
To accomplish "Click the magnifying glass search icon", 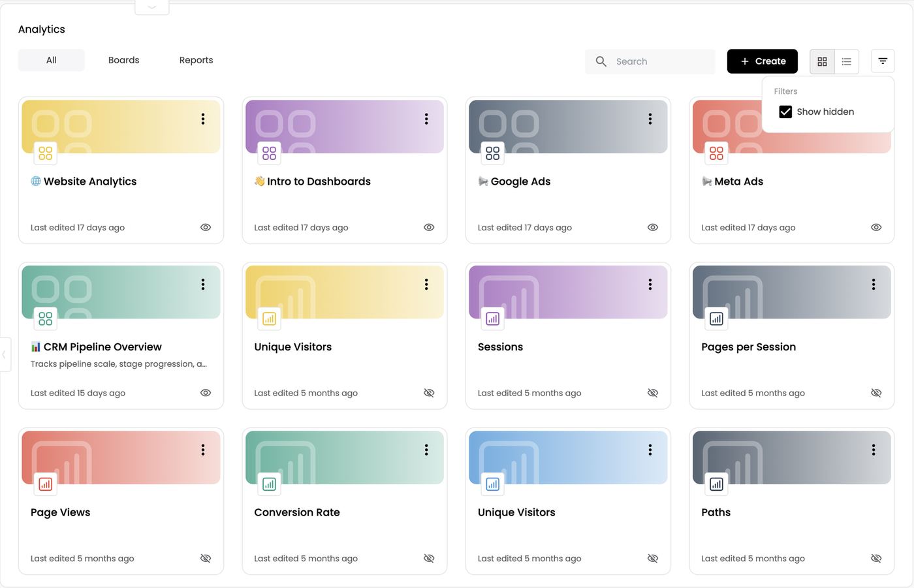I will tap(601, 61).
